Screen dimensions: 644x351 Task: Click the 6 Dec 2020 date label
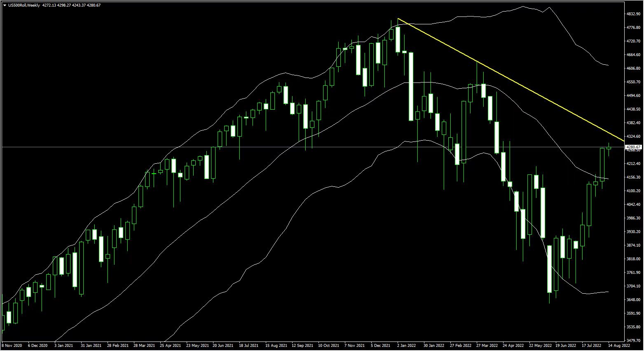point(38,346)
